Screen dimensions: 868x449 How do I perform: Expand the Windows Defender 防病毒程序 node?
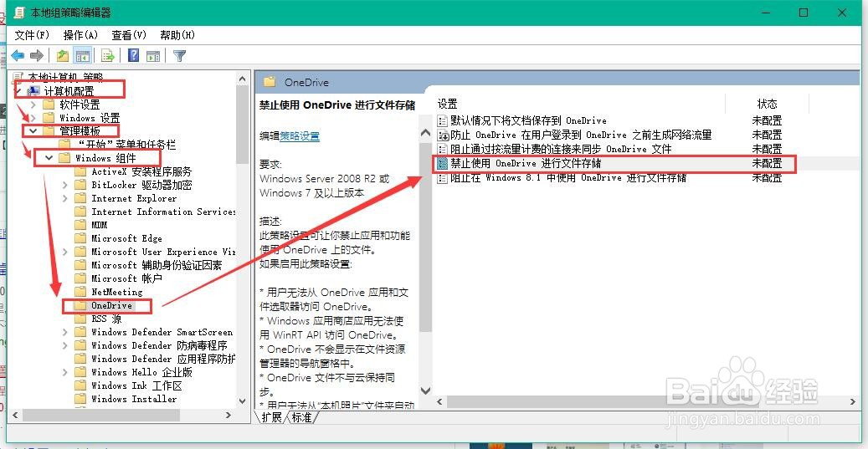pyautogui.click(x=65, y=345)
